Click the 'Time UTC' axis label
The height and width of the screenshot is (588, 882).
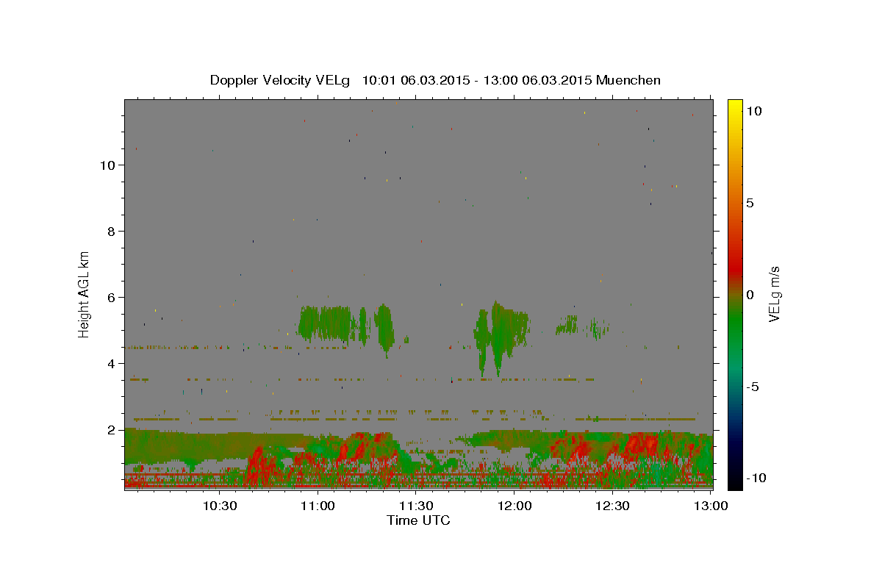tap(418, 520)
